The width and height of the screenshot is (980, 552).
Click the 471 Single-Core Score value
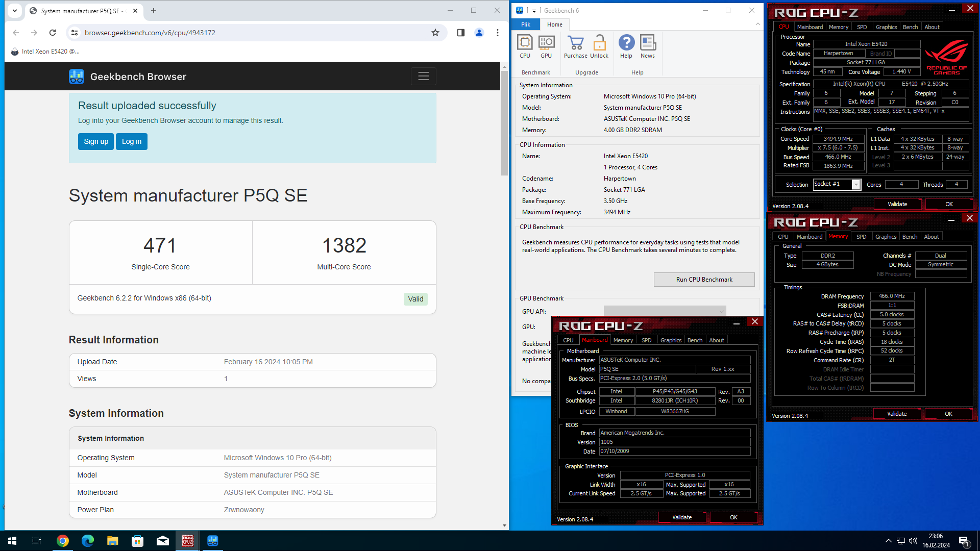160,246
